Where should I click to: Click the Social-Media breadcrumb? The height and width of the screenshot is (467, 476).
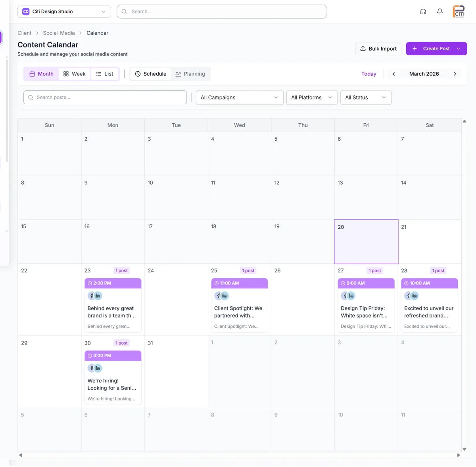tap(59, 33)
